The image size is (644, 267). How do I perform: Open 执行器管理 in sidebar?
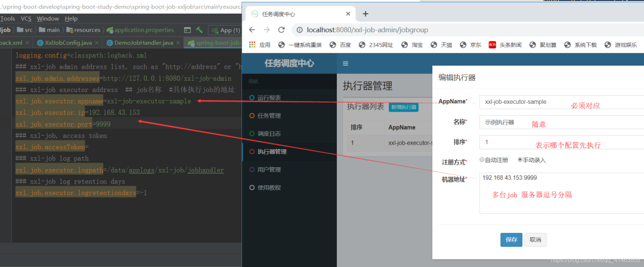pyautogui.click(x=289, y=151)
